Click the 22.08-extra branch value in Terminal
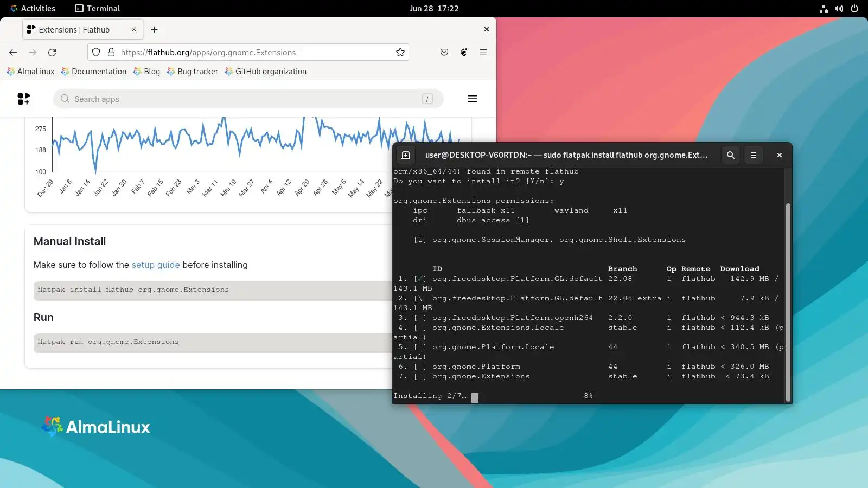The width and height of the screenshot is (868, 488). [635, 299]
